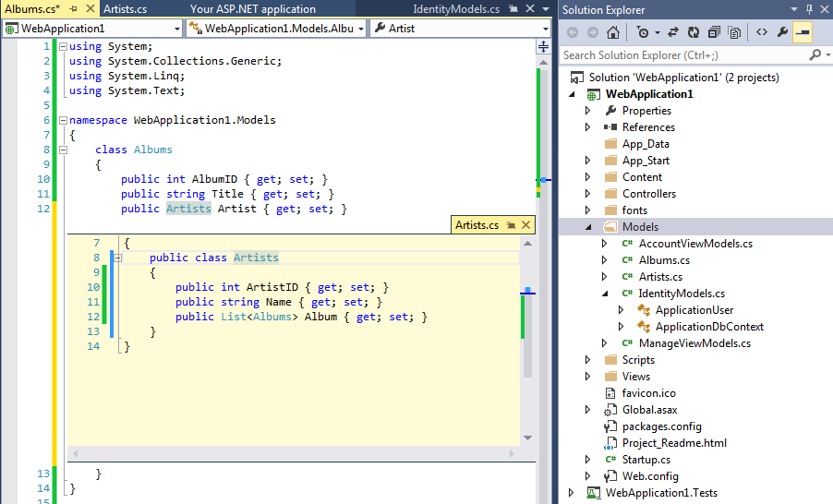Expand the References node

coord(588,127)
